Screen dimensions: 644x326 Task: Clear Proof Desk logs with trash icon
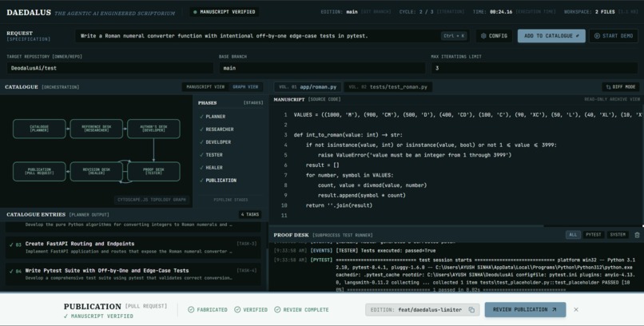tap(637, 235)
